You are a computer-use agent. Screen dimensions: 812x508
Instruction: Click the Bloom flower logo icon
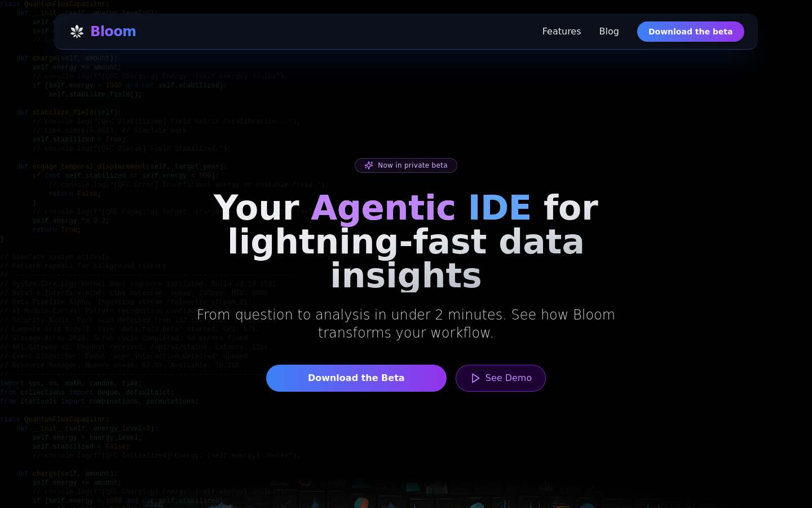77,32
